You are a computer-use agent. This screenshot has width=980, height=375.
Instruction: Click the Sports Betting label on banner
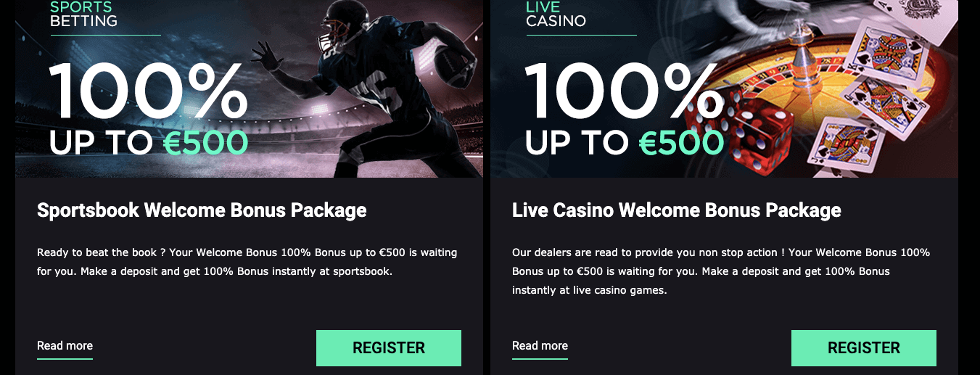coord(83,15)
